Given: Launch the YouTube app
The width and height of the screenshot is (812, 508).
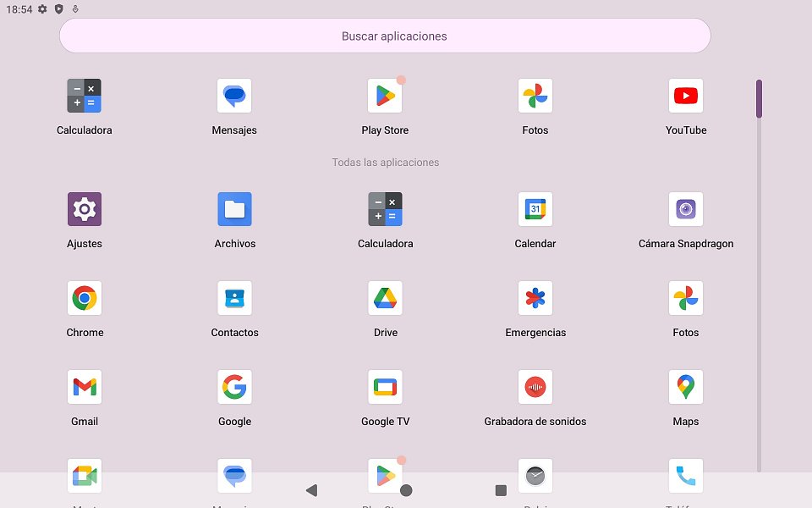Looking at the screenshot, I should coord(686,96).
